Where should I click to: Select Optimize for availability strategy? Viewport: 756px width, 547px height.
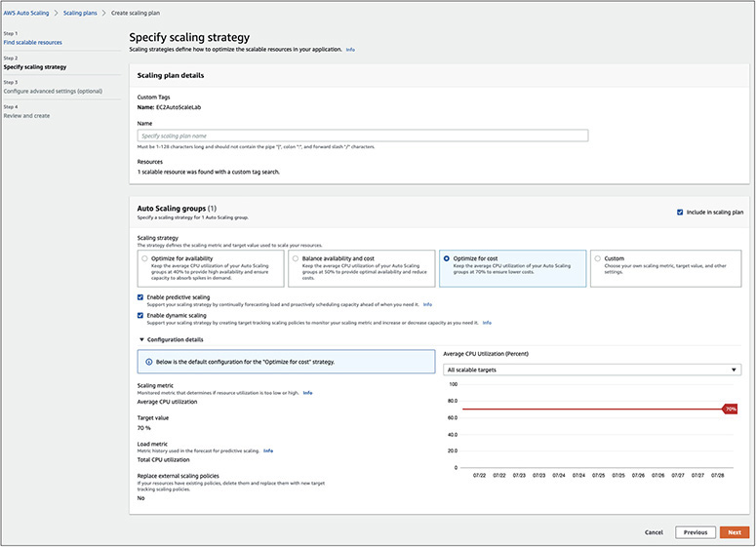point(145,259)
